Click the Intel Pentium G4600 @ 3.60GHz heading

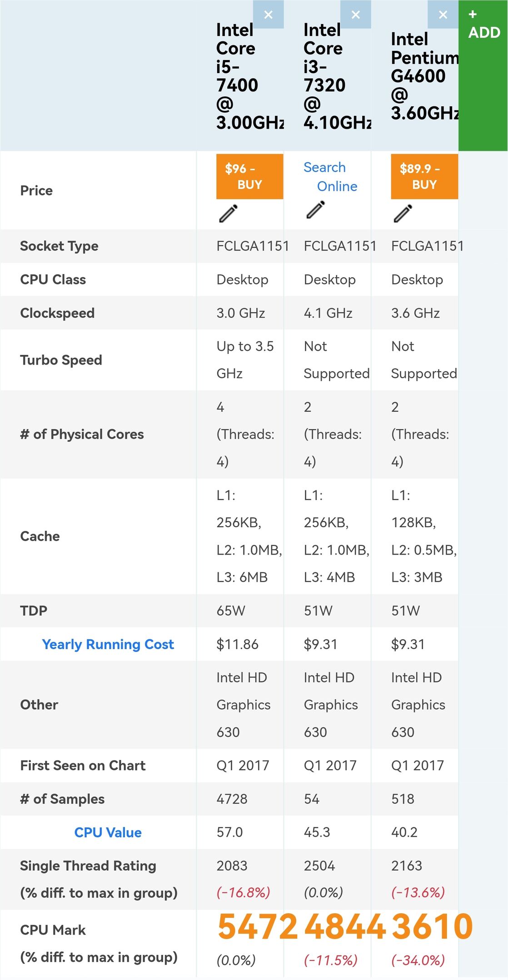click(x=424, y=76)
